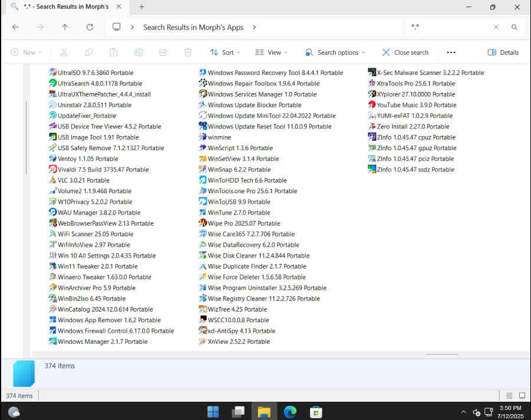Click the Cut scissors toolbar icon
The height and width of the screenshot is (420, 531).
click(64, 52)
